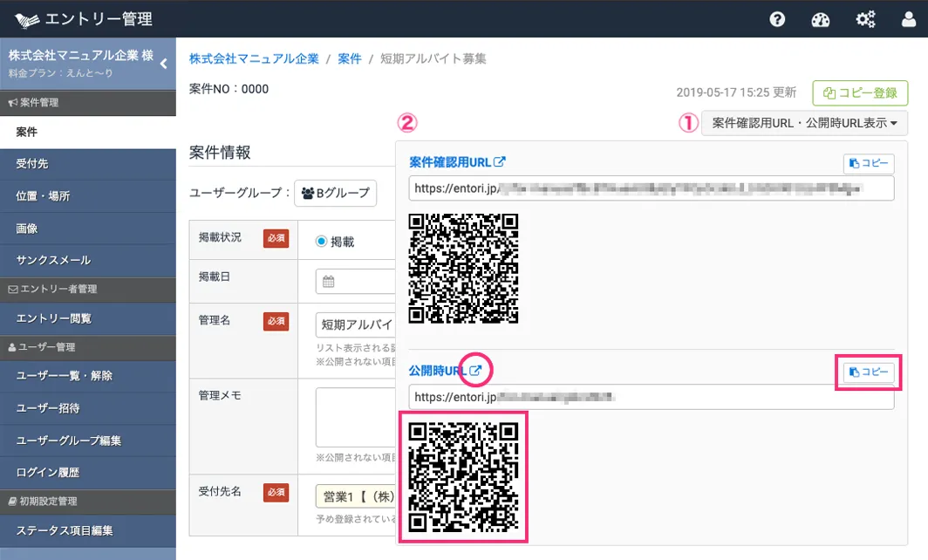Click the user account icon
This screenshot has width=928, height=560.
tap(909, 19)
